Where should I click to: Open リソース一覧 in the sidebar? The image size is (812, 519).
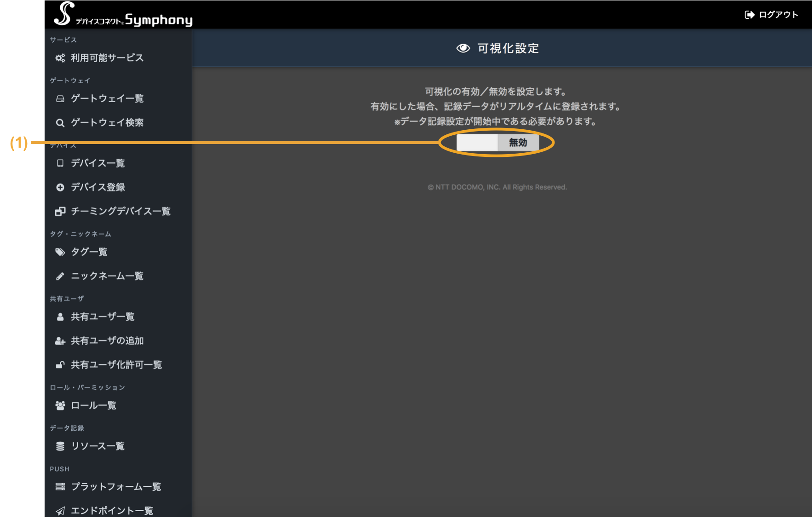(x=98, y=446)
